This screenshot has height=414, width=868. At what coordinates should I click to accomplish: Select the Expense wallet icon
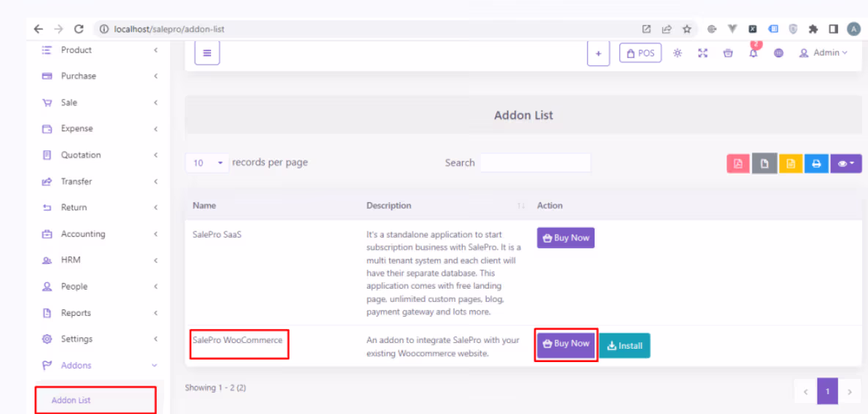(x=47, y=128)
